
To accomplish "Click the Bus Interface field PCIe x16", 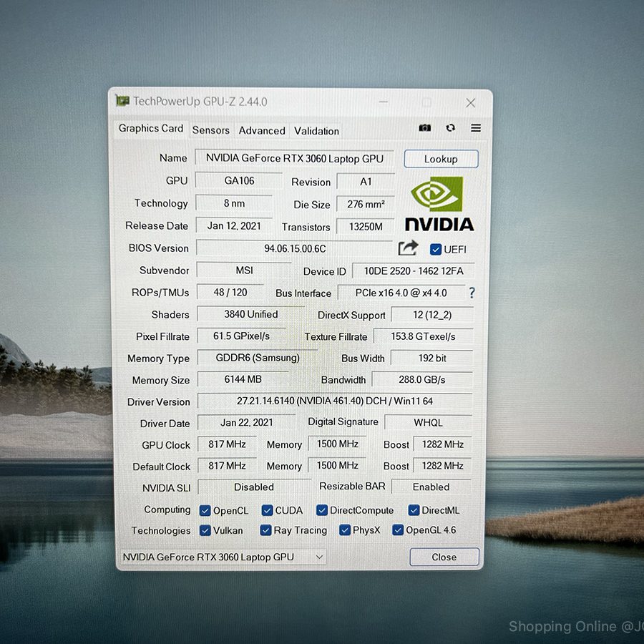I will click(x=401, y=293).
